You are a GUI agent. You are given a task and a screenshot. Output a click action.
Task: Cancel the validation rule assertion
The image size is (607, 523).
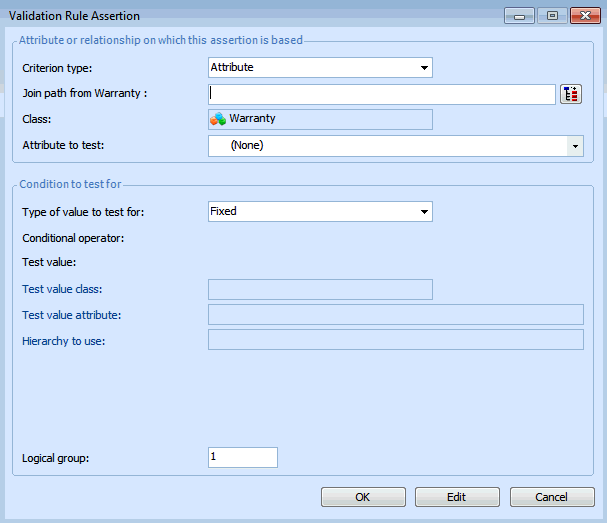click(552, 497)
